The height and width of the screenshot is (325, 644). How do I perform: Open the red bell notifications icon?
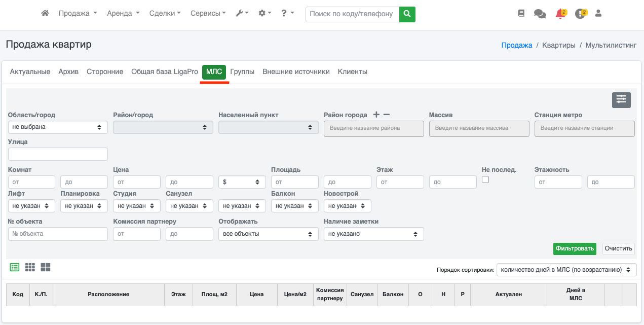pos(560,14)
